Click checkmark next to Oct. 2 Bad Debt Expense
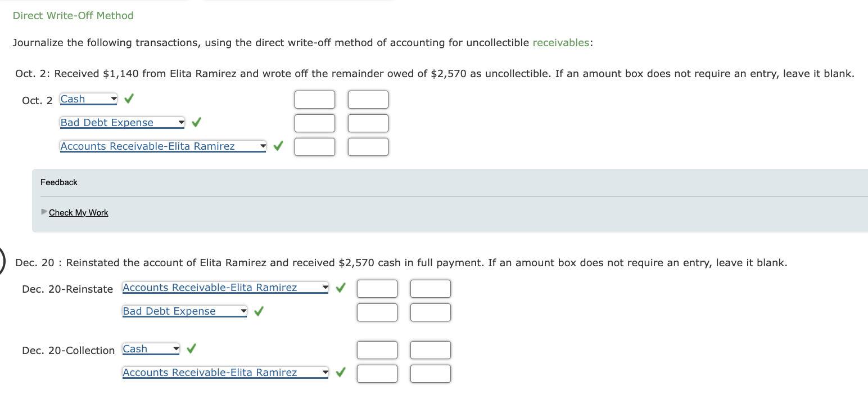 point(196,122)
